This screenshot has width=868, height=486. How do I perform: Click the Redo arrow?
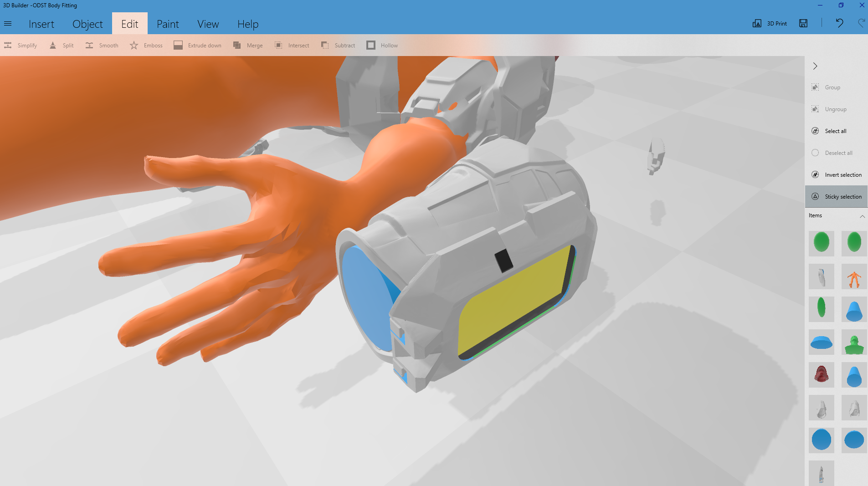tap(862, 23)
